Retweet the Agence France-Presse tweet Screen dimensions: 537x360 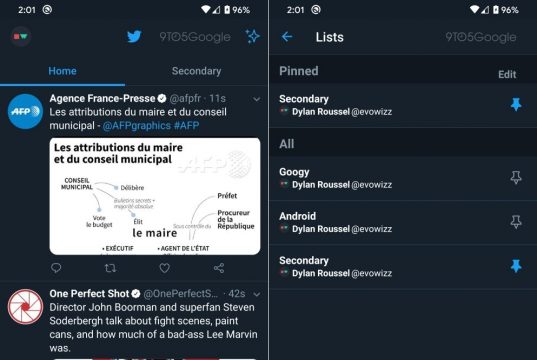point(110,268)
